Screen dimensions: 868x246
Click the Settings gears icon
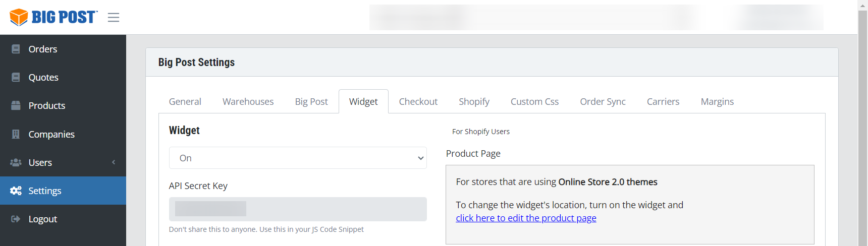pyautogui.click(x=16, y=191)
